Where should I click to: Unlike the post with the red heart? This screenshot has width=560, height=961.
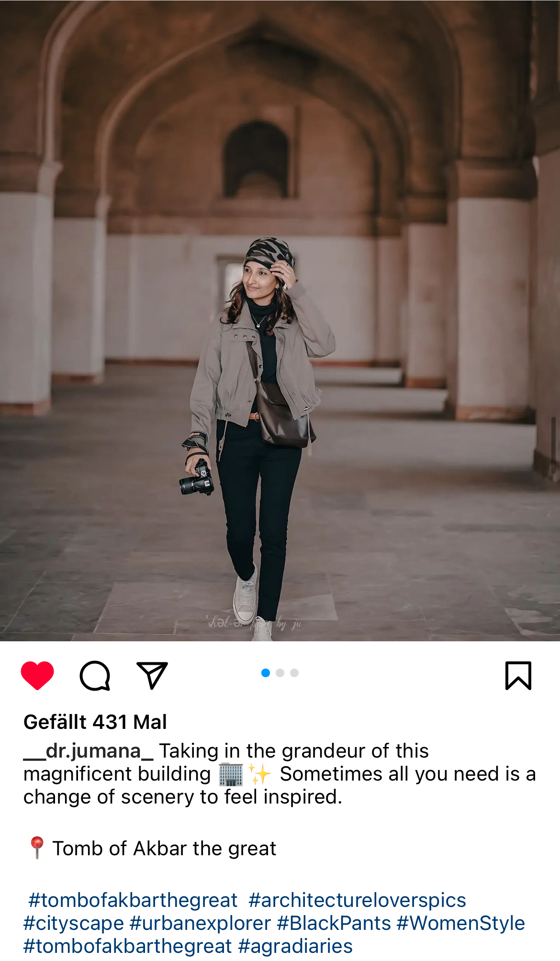pos(37,675)
